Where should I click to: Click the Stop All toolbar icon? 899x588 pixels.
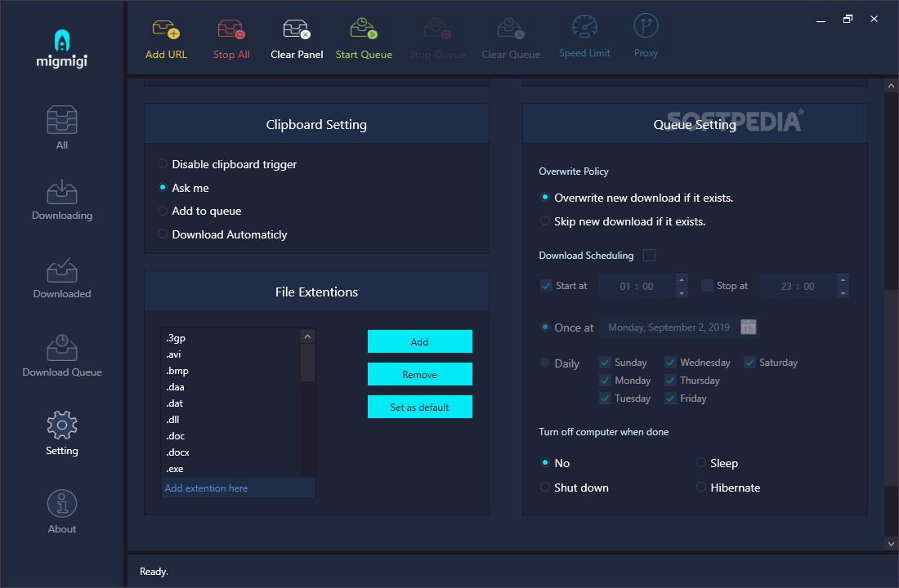[231, 36]
